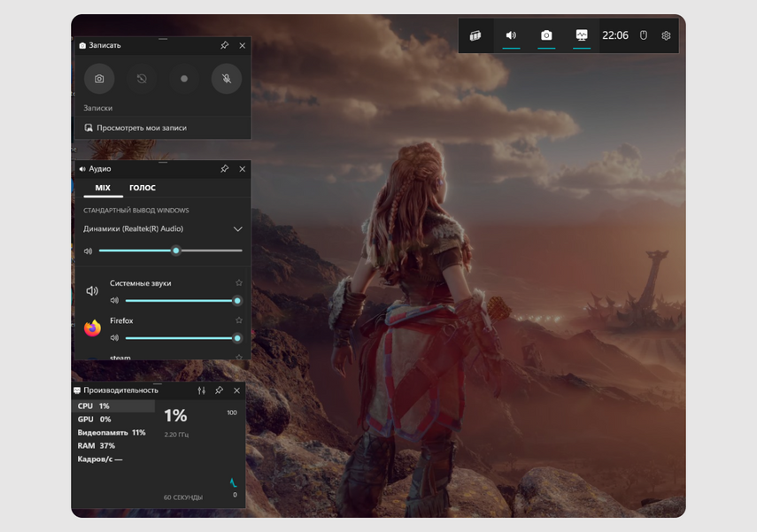Click the 60 СЕКУНДЫ graph label
Screen dimensions: 757x532
(x=183, y=497)
